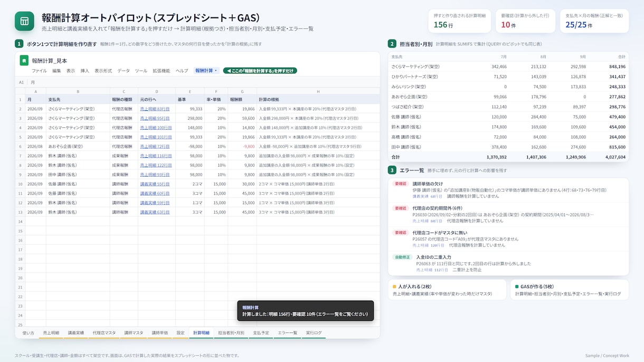Switch to the 担当者別・月別 sheet tab
The height and width of the screenshot is (362, 644).
click(231, 332)
